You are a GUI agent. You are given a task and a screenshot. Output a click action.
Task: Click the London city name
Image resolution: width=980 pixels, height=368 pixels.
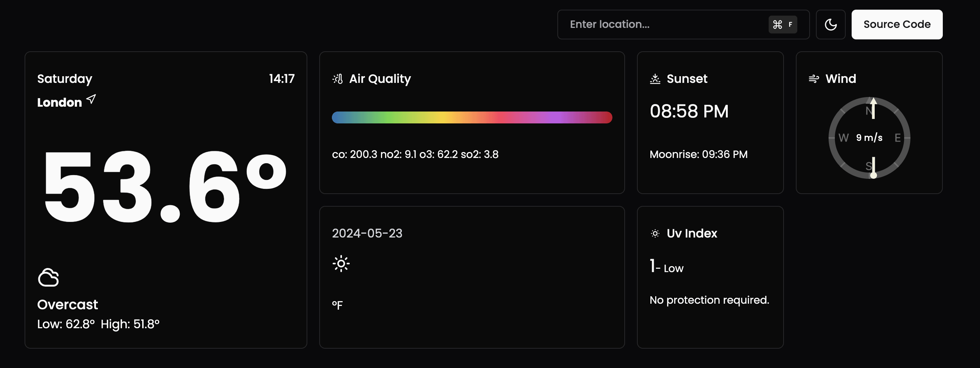pos(60,102)
